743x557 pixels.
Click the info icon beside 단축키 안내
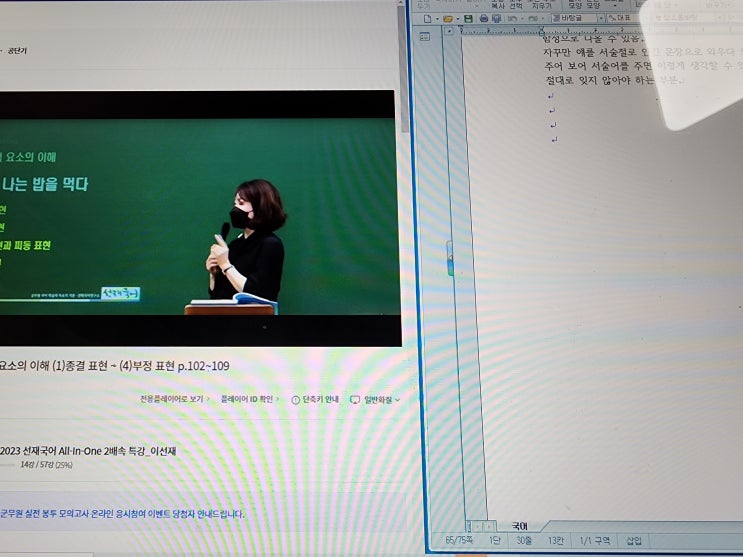295,400
